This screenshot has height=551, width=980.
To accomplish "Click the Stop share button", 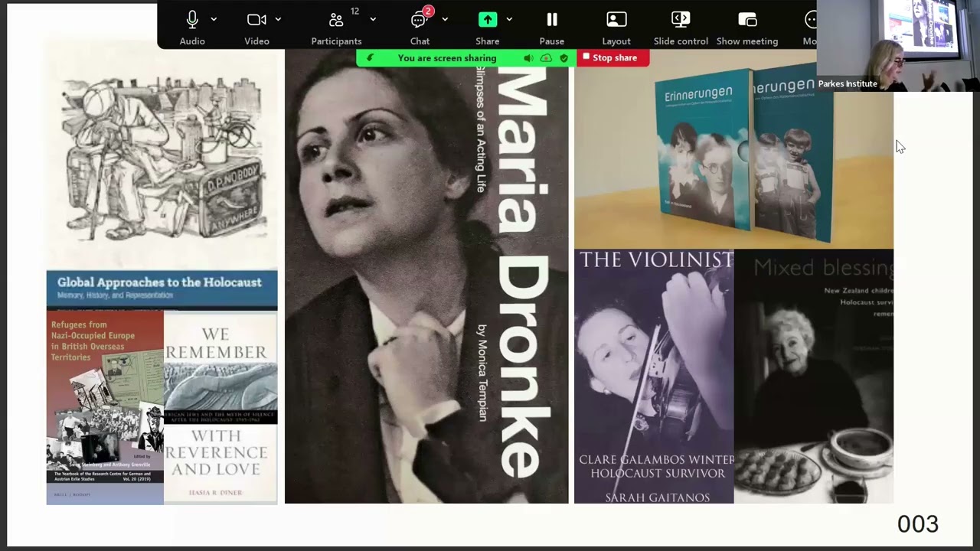I will 612,57.
